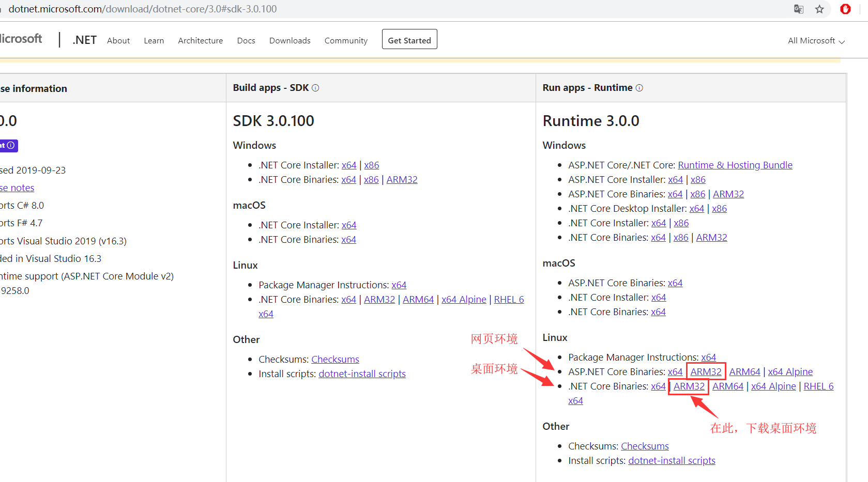The height and width of the screenshot is (482, 868).
Task: Download Runtime macOS .NET Core Installer x64
Action: click(659, 298)
